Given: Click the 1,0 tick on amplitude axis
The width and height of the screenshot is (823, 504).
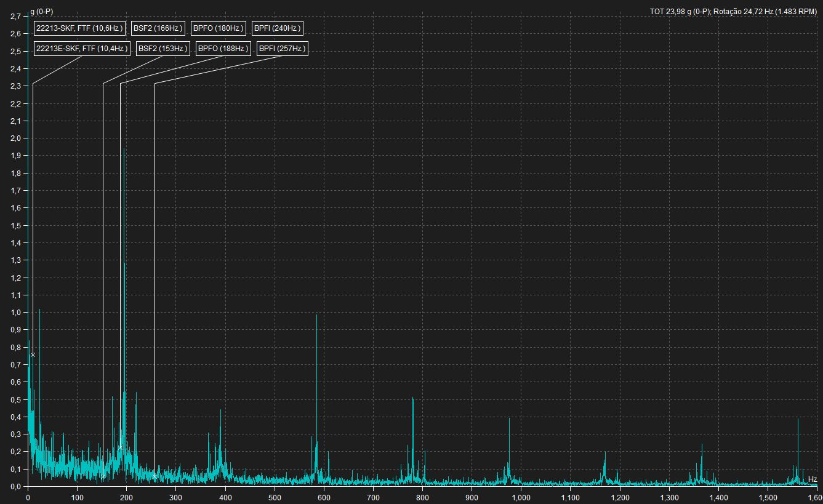Looking at the screenshot, I should coord(16,312).
